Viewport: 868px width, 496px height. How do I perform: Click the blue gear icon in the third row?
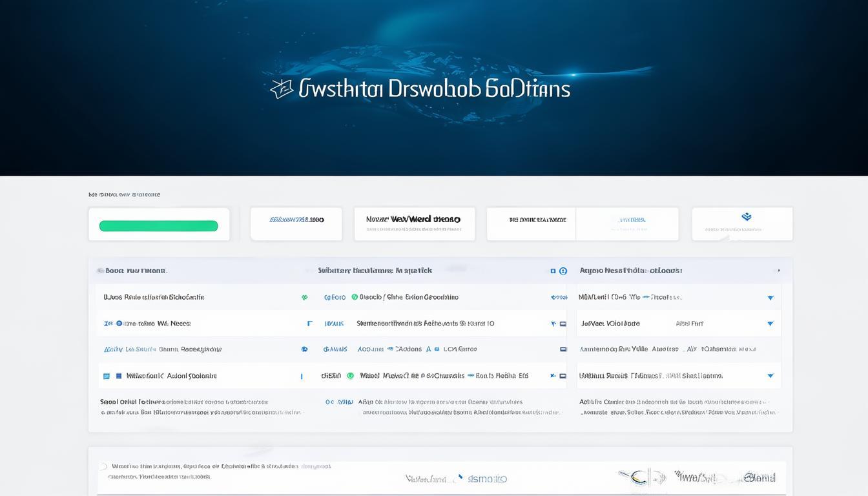[x=304, y=349]
